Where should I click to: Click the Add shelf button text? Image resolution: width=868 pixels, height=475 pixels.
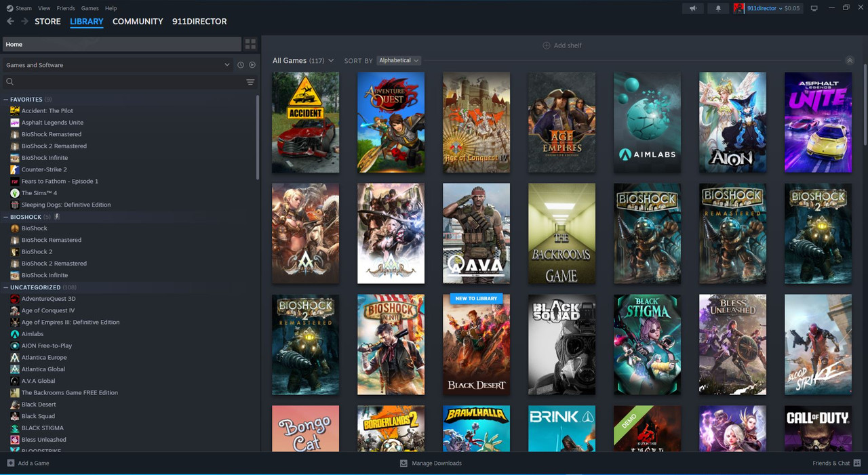pyautogui.click(x=568, y=45)
